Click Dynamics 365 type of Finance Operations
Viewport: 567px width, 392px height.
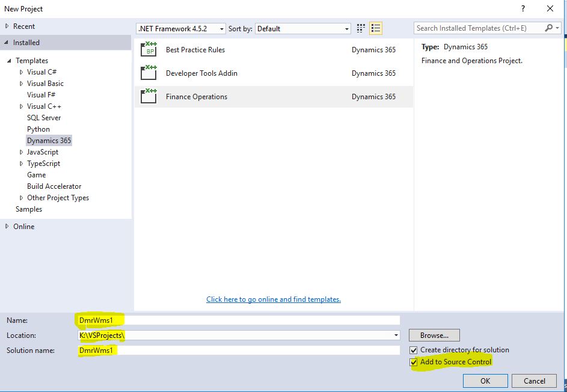click(x=373, y=97)
